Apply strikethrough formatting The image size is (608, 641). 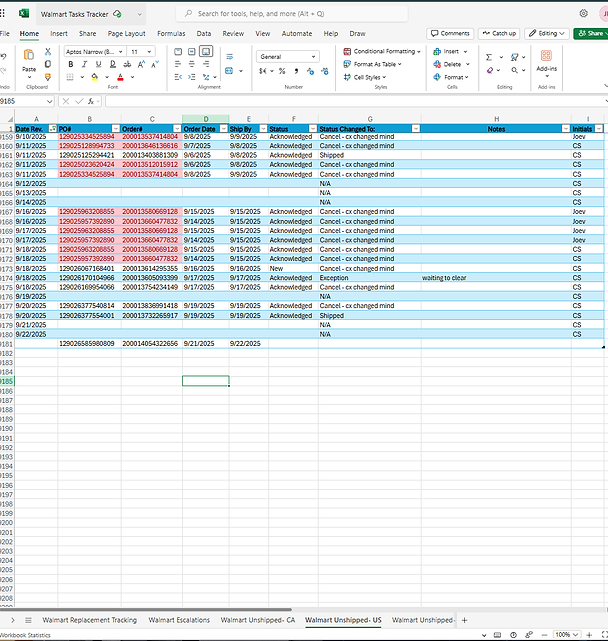pos(127,64)
